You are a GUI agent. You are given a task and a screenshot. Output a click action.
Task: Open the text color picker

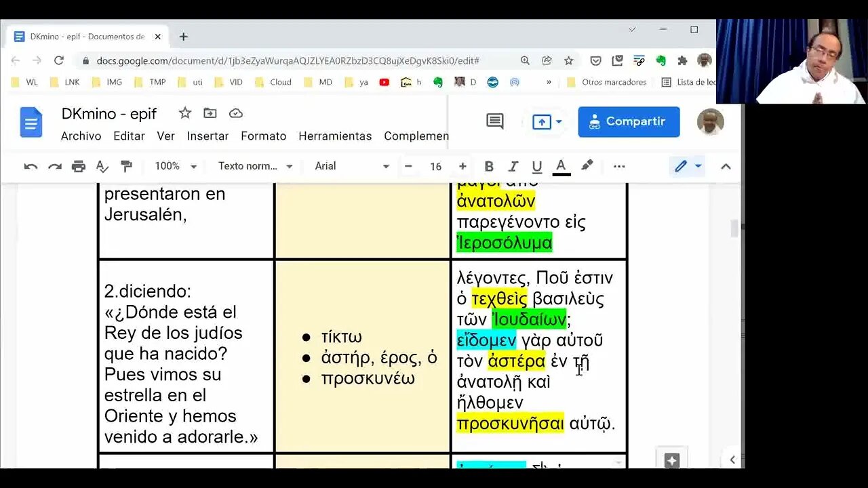tap(561, 166)
